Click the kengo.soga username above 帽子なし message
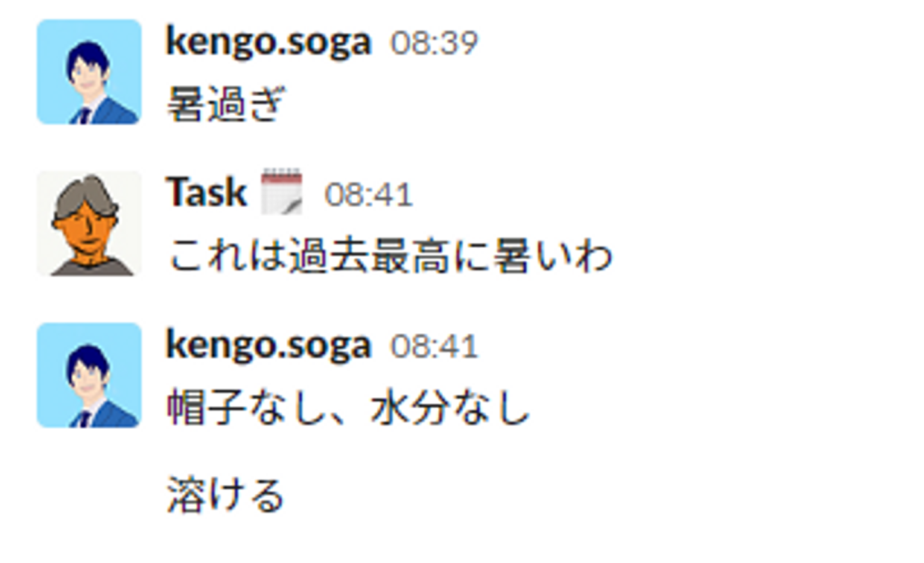The width and height of the screenshot is (924, 563). (269, 346)
